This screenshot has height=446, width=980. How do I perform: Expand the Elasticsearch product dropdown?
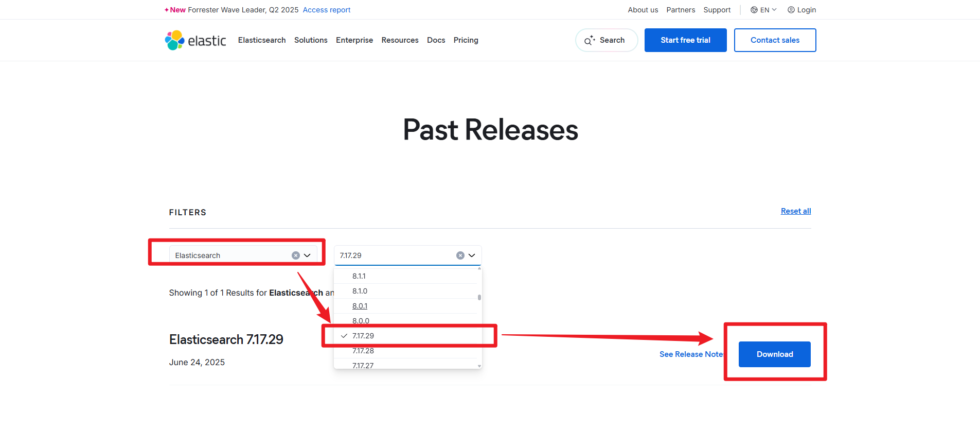pos(307,255)
